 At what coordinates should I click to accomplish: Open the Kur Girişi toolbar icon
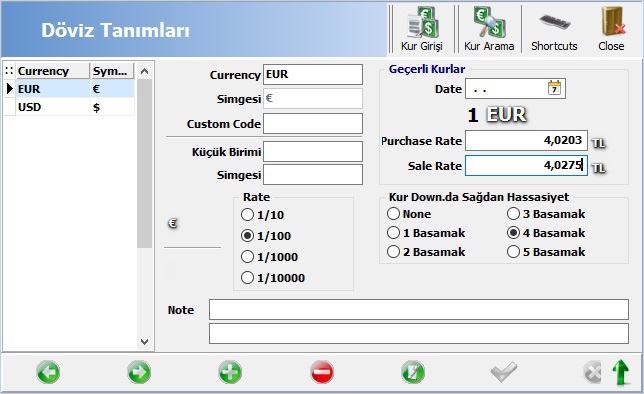point(422,29)
